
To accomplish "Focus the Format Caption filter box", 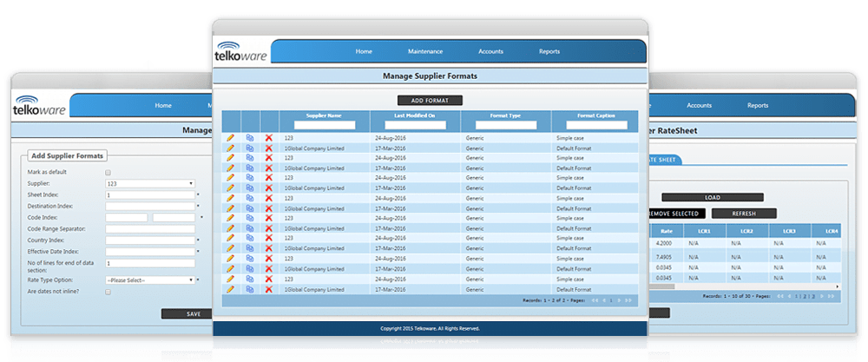I will (597, 125).
